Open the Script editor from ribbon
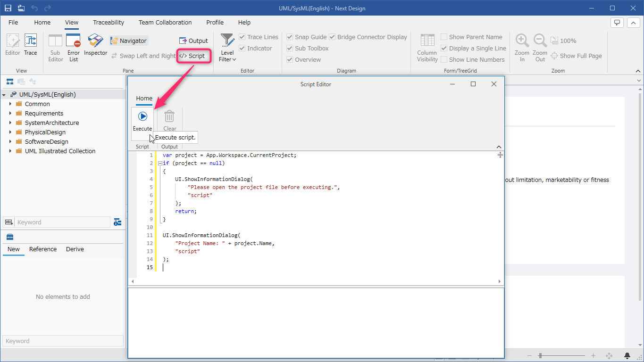 (x=192, y=56)
